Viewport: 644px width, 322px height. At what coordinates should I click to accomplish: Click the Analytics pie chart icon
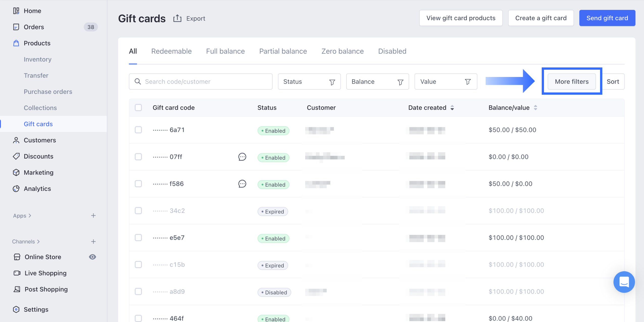click(16, 189)
